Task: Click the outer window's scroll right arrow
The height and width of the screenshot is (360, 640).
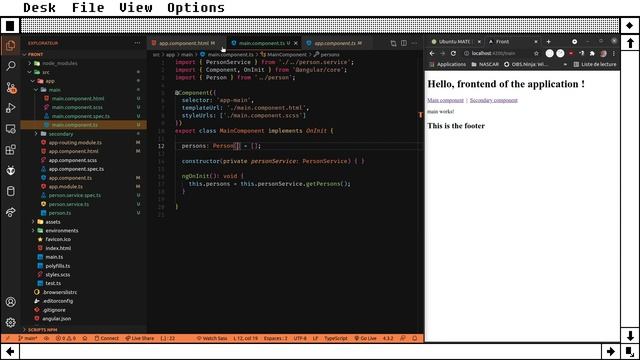Action: pos(611,351)
